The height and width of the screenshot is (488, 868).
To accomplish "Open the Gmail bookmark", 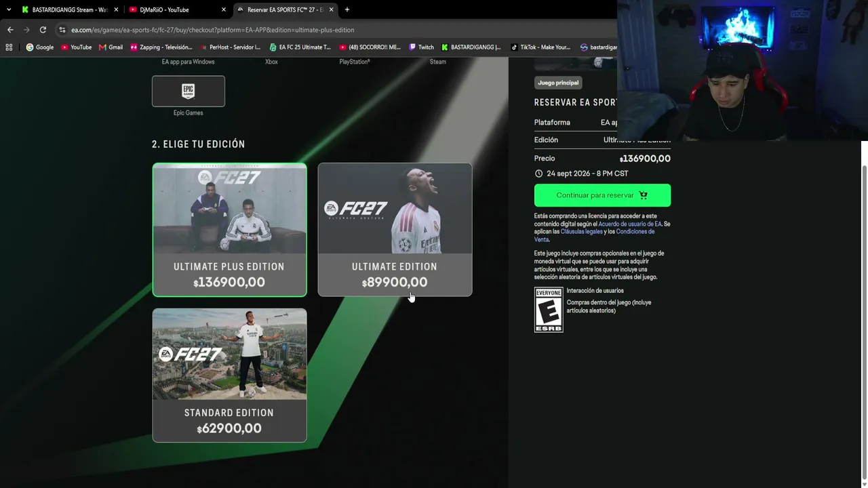I will pyautogui.click(x=111, y=47).
